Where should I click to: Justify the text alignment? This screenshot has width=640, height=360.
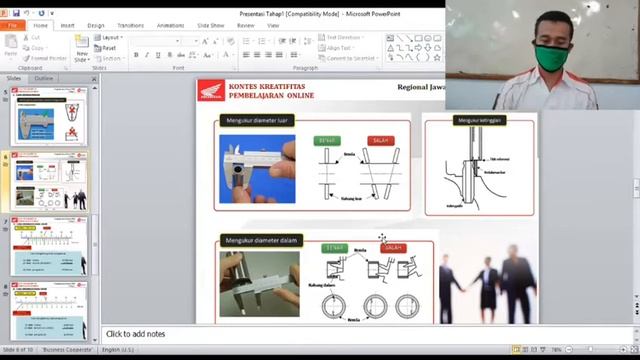point(279,55)
